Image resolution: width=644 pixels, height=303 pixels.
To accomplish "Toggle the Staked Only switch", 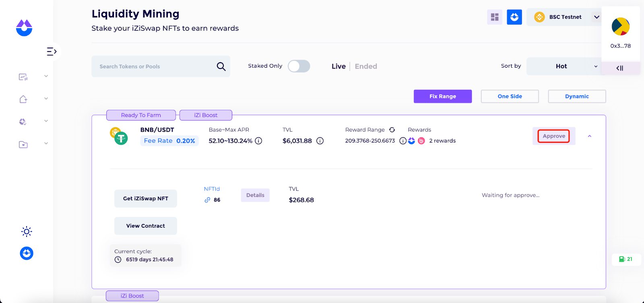I will tap(299, 66).
